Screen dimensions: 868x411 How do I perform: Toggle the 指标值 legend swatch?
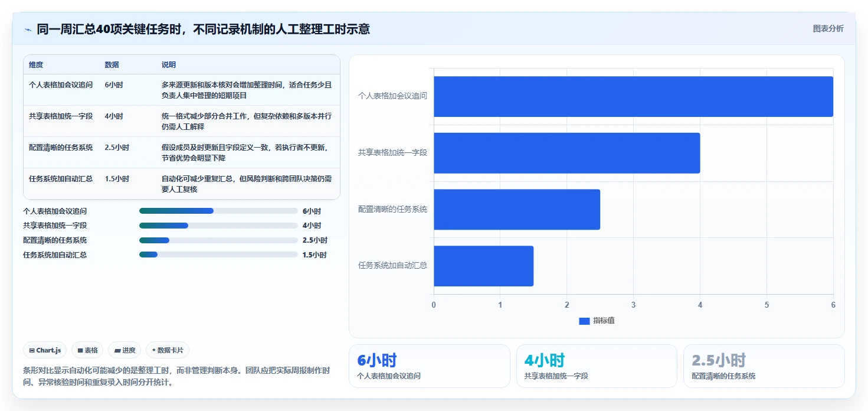click(584, 321)
